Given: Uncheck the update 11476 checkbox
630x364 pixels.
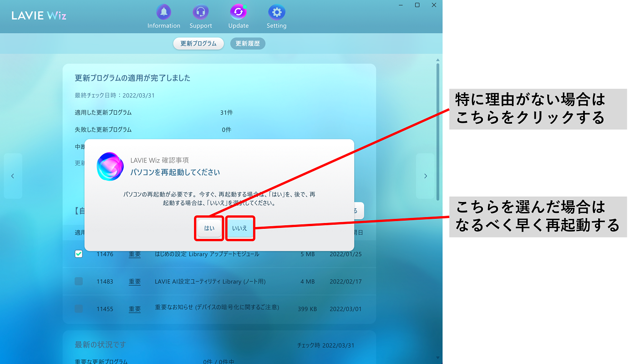Looking at the screenshot, I should (x=79, y=254).
